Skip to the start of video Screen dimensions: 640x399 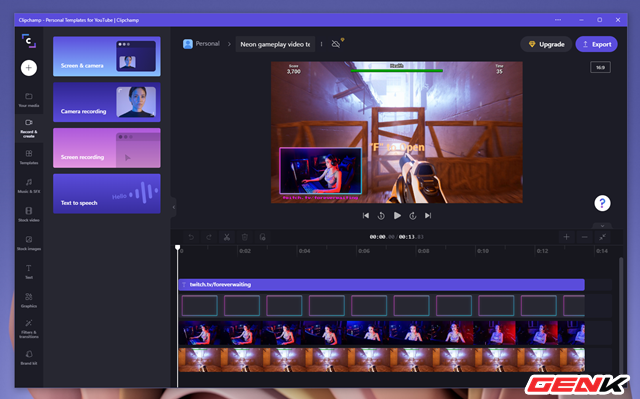[366, 215]
